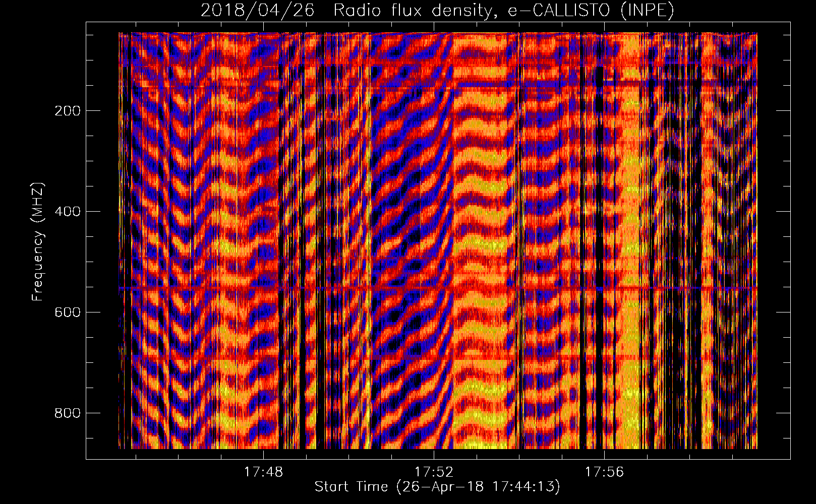Click the 17:48 time tick label
Viewport: 816px width, 504px height.
pos(264,472)
